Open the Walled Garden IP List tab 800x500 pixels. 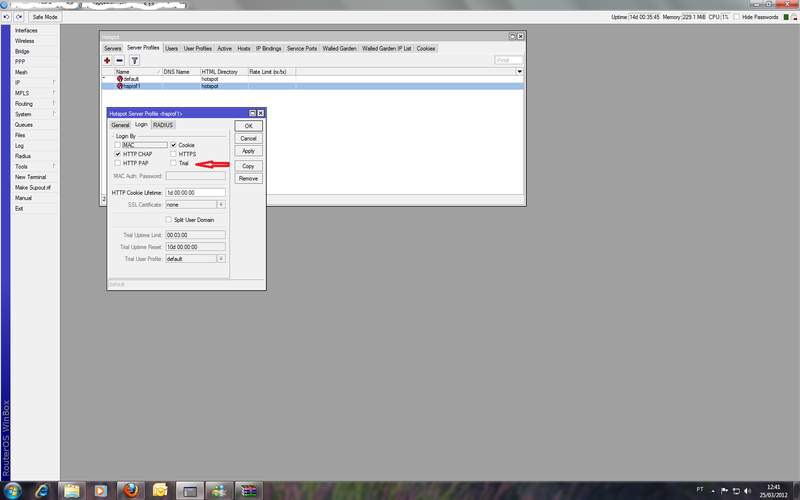(386, 48)
